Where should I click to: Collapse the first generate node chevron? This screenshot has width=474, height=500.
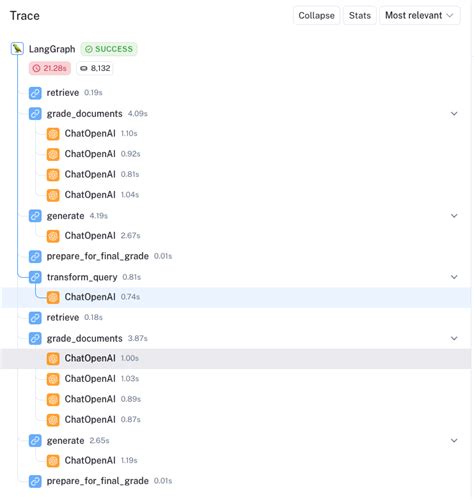pos(454,216)
